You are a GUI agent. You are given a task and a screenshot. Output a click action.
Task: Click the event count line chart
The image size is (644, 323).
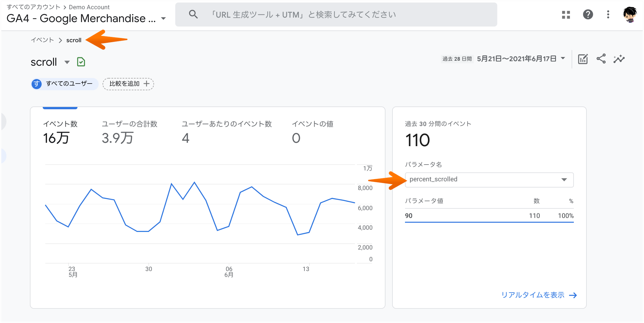[x=200, y=214]
